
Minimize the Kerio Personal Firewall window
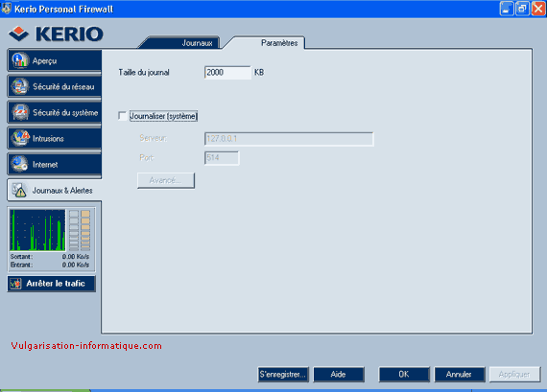click(x=507, y=9)
